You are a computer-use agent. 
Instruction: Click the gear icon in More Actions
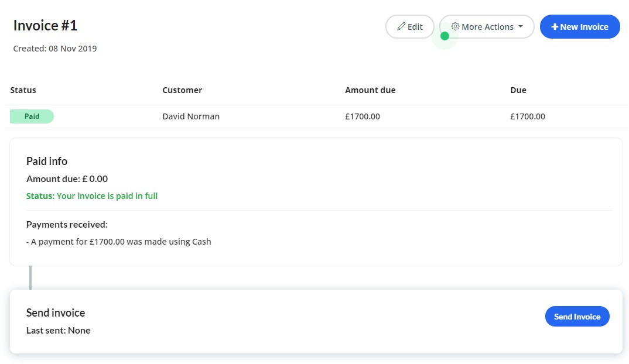455,27
